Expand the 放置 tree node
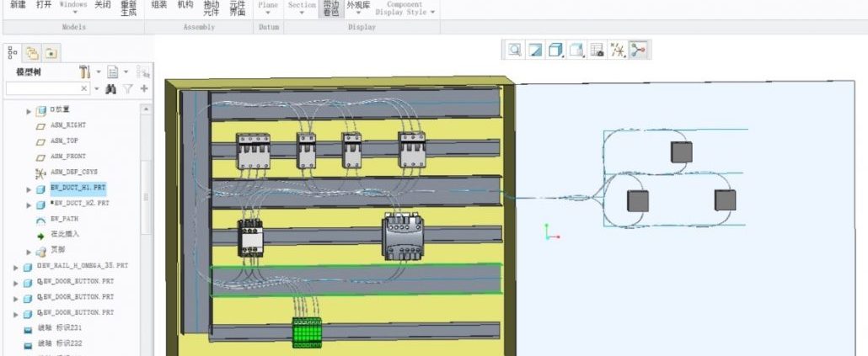This screenshot has width=868, height=356. pos(29,112)
